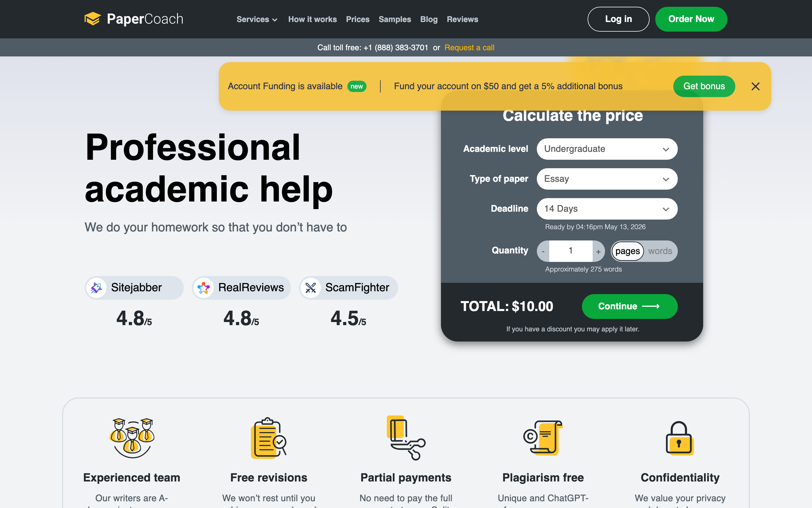Screen dimensions: 812x508
Task: Click the Sitejabber 4.8/5 rating
Action: tap(134, 318)
